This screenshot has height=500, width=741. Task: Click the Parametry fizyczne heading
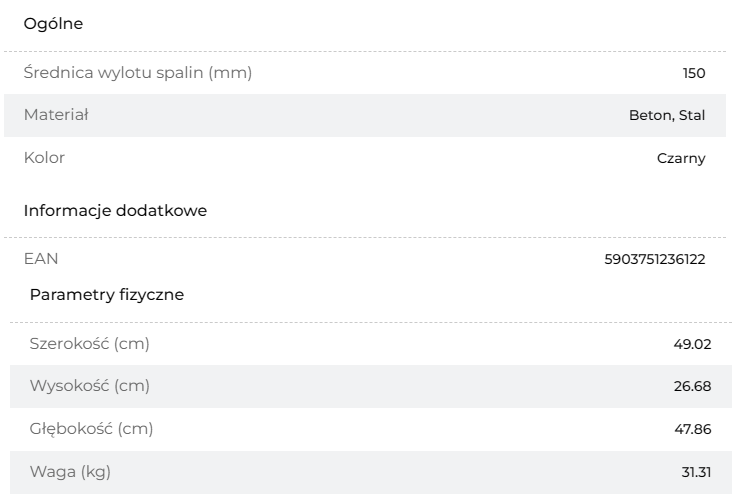[107, 295]
